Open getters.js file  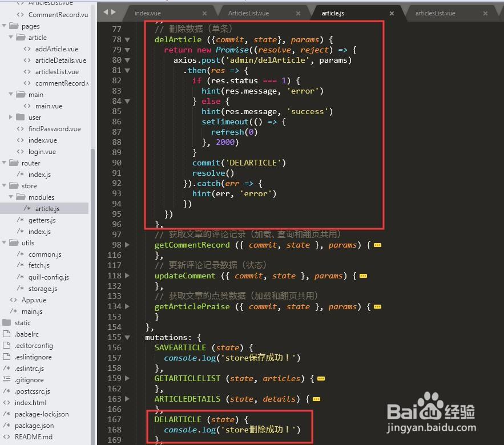42,220
